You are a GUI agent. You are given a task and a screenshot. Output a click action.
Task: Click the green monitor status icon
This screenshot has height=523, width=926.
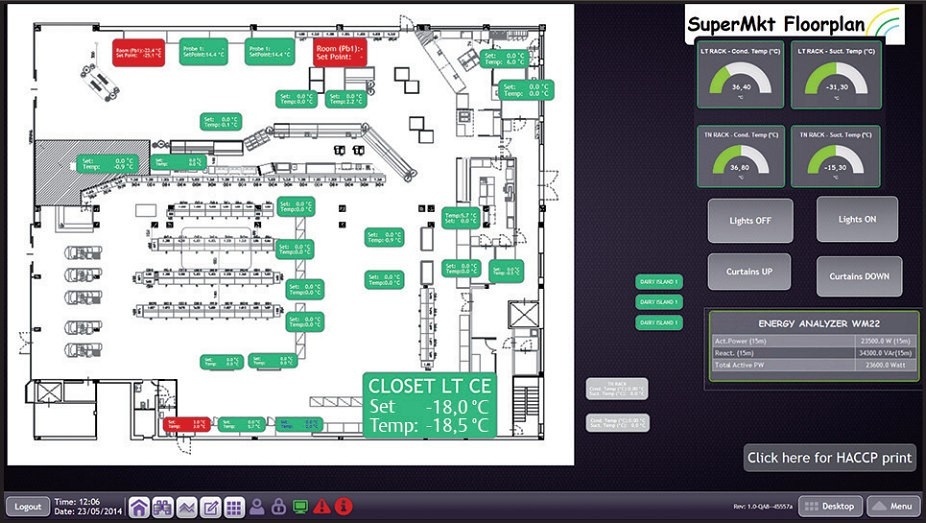[x=300, y=506]
